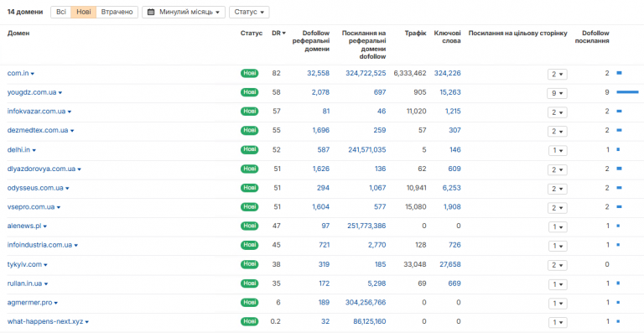Open the Статус filter dropdown
This screenshot has width=644, height=333.
pyautogui.click(x=249, y=12)
